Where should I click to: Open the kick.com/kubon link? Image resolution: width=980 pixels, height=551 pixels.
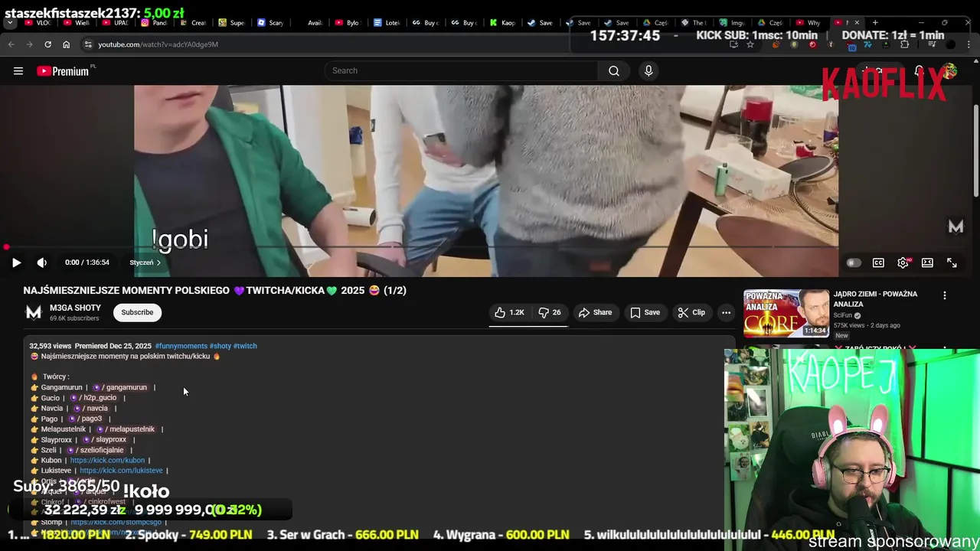(x=107, y=461)
